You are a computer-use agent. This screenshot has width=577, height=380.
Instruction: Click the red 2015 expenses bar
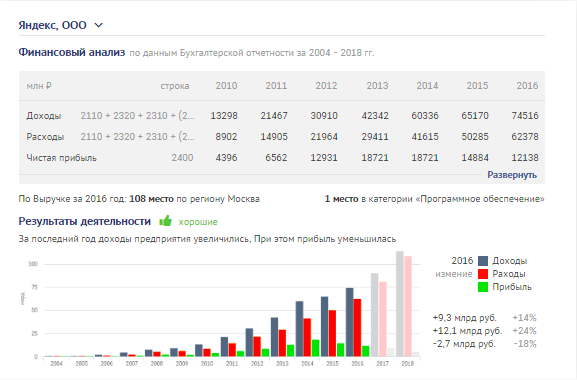[x=332, y=333]
